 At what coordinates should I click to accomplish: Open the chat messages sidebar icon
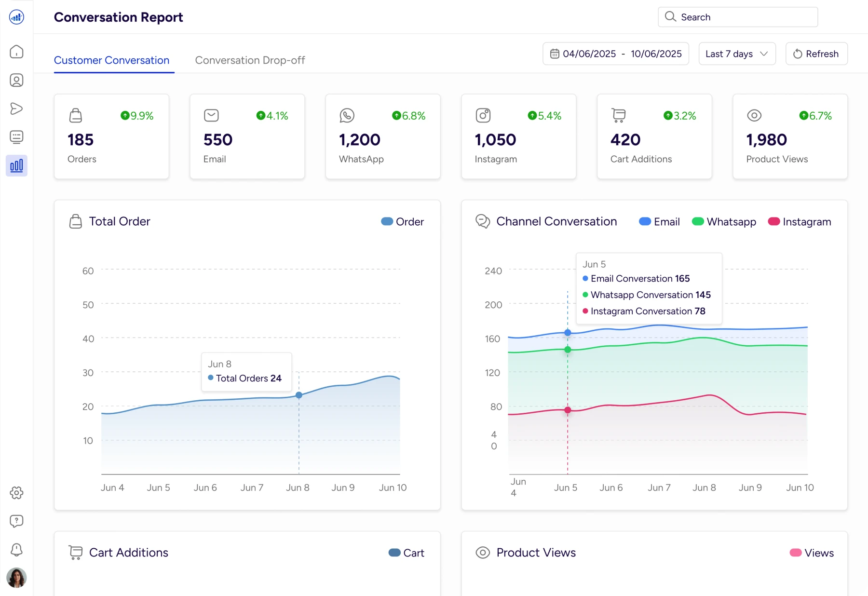click(16, 137)
